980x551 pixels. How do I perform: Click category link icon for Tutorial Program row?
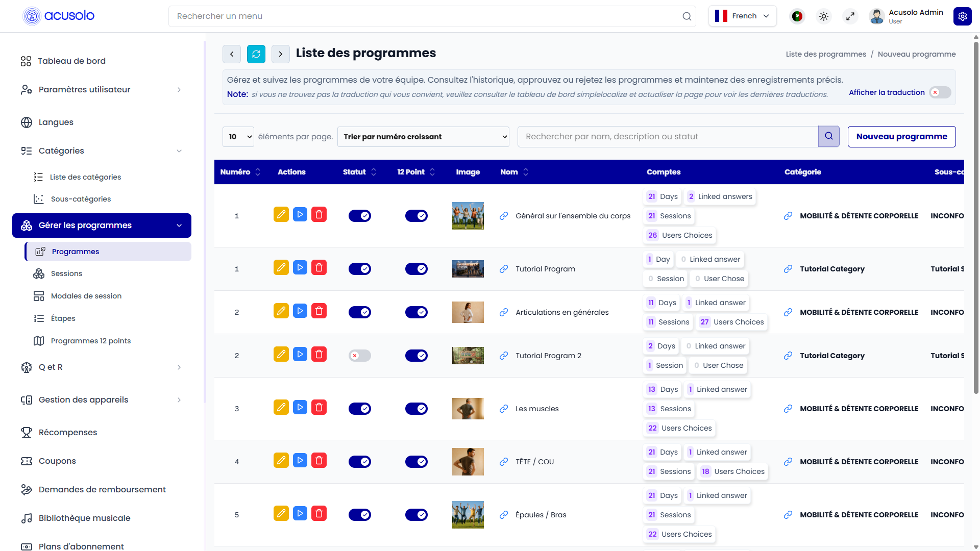pyautogui.click(x=788, y=269)
